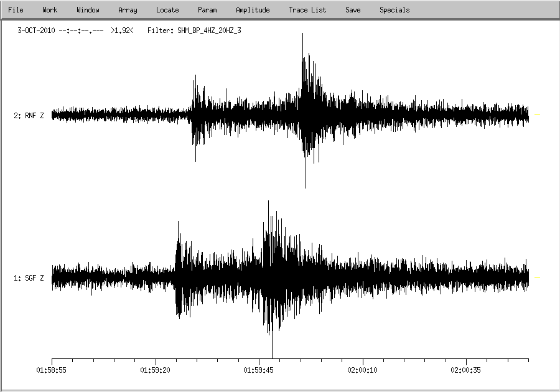This screenshot has height=392, width=560.
Task: Open the Window menu
Action: [x=88, y=10]
